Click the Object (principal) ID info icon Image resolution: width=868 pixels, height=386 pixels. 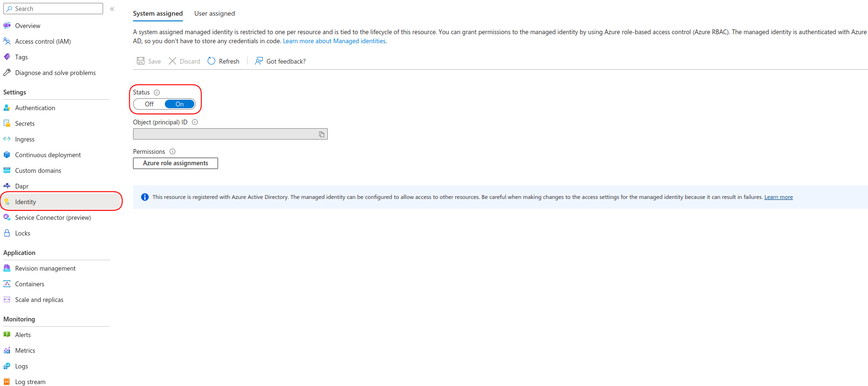point(195,122)
